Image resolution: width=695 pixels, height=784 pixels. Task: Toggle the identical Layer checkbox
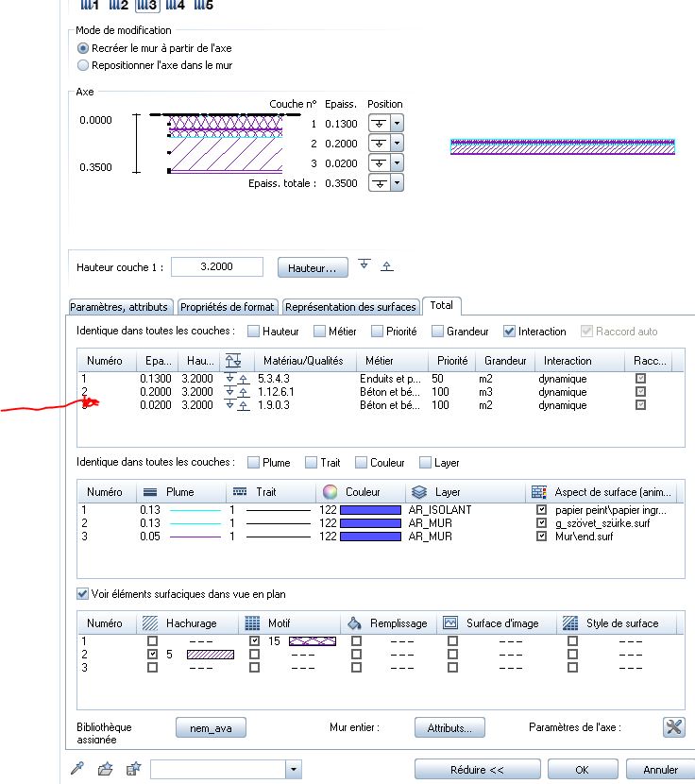pyautogui.click(x=425, y=463)
